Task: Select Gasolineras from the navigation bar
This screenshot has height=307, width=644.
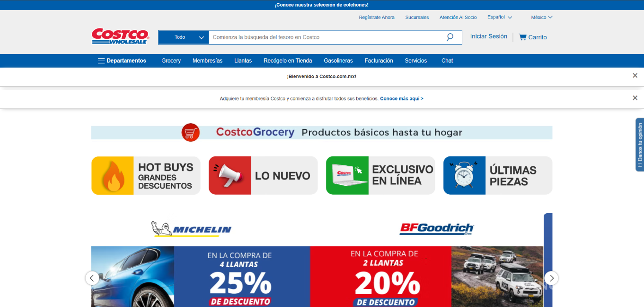Action: [338, 61]
